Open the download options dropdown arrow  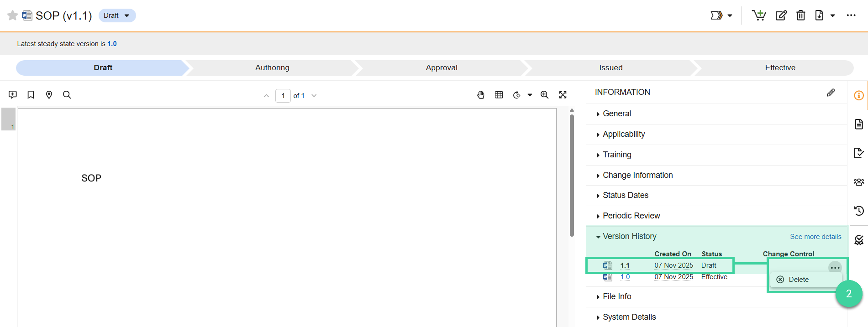[x=832, y=16]
